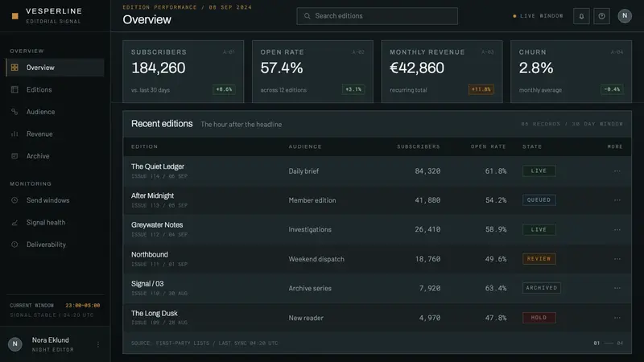Click LIVE badge on Greywater Notes
This screenshot has height=362, width=644.
539,229
